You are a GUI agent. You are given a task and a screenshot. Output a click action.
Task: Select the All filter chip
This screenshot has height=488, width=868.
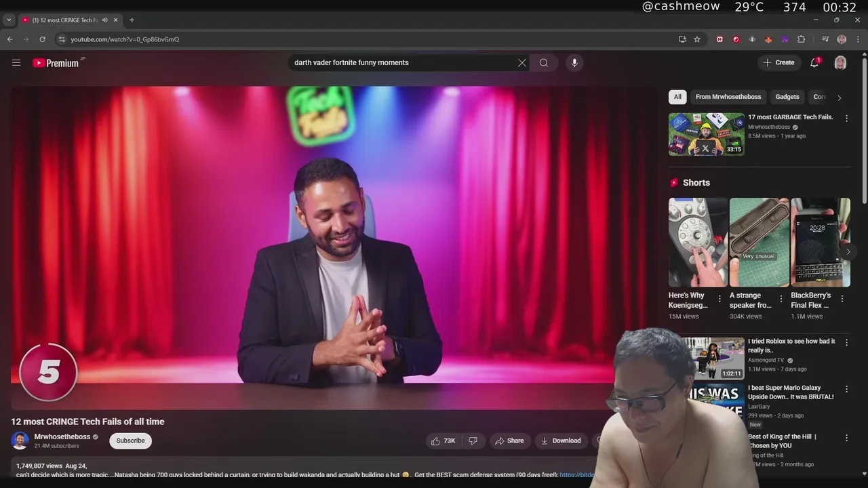tap(677, 97)
